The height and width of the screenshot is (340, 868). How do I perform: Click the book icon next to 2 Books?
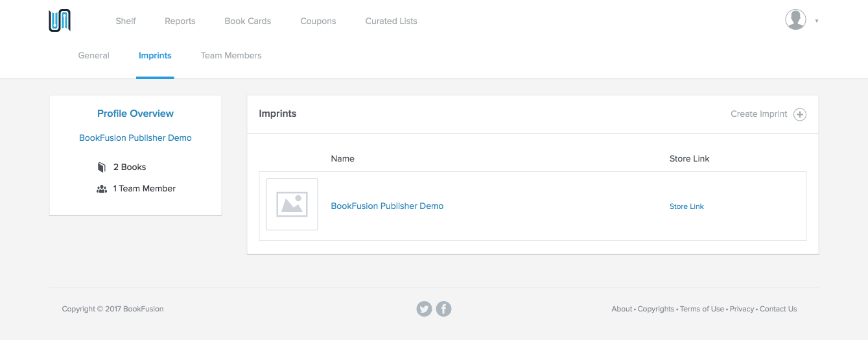(x=101, y=167)
